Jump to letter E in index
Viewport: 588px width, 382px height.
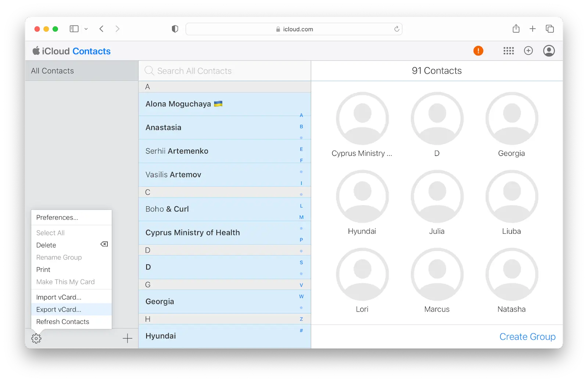pos(301,149)
